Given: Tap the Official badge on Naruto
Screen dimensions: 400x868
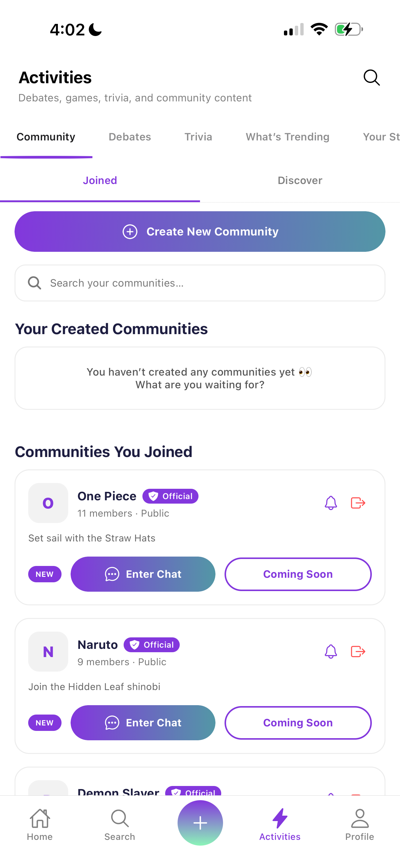Looking at the screenshot, I should tap(151, 645).
